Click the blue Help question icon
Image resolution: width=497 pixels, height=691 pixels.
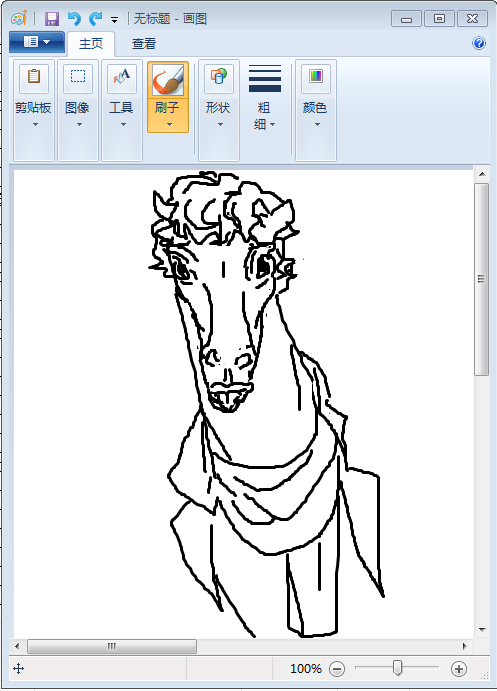coord(479,43)
